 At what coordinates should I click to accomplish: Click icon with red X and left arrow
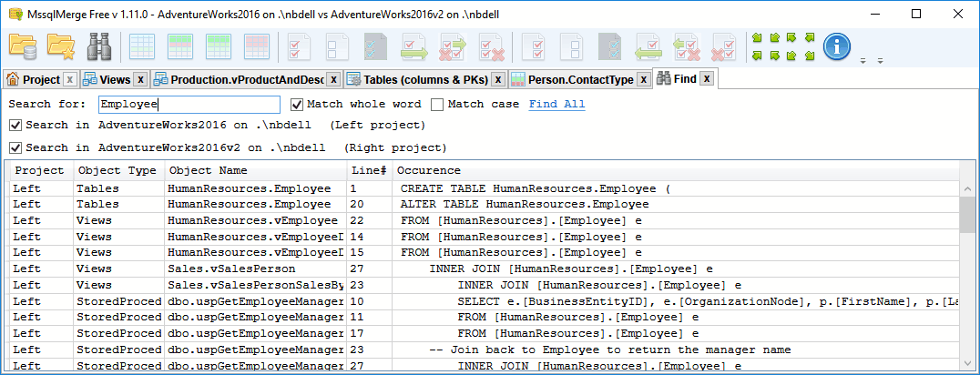(x=686, y=47)
